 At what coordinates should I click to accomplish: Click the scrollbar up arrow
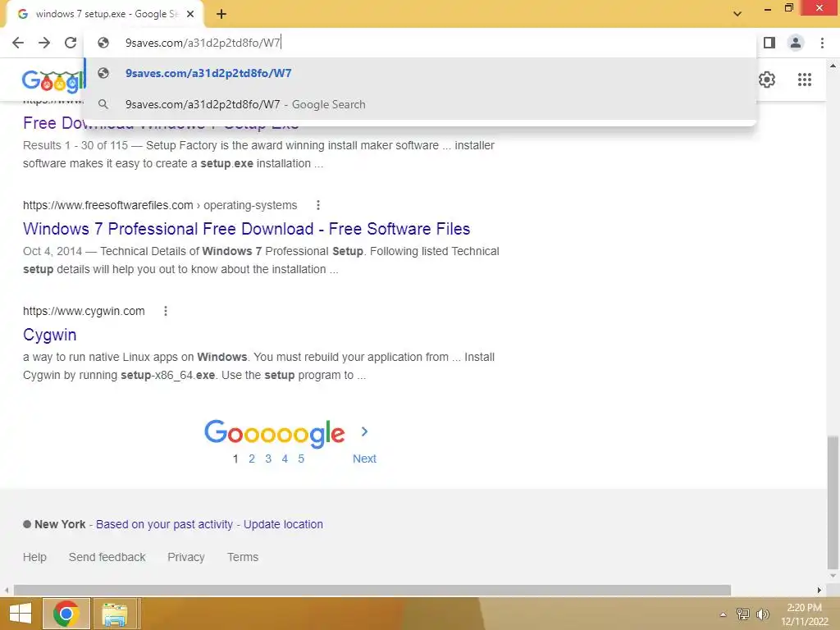pos(833,66)
